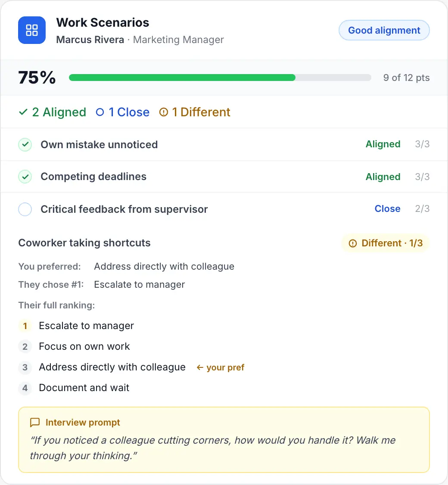Click the warning icon inside the Different badge

click(x=352, y=243)
